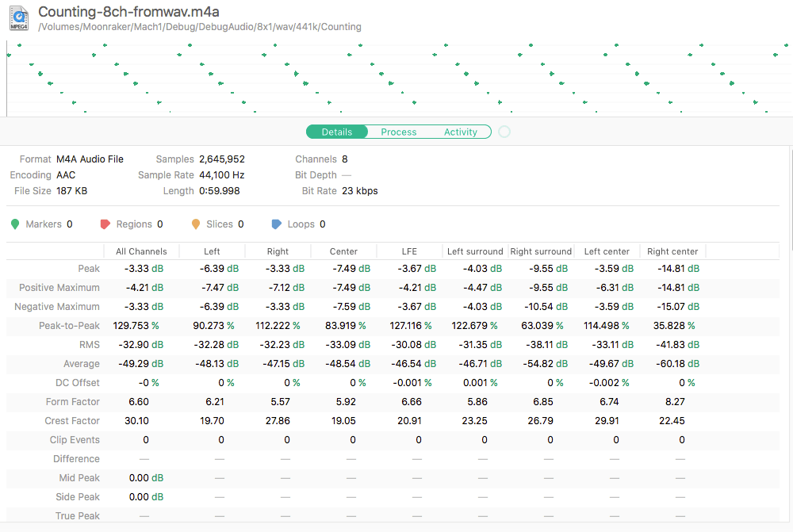Screen dimensions: 793x532
Task: Click the Mid Peak row label
Action: pyautogui.click(x=79, y=478)
